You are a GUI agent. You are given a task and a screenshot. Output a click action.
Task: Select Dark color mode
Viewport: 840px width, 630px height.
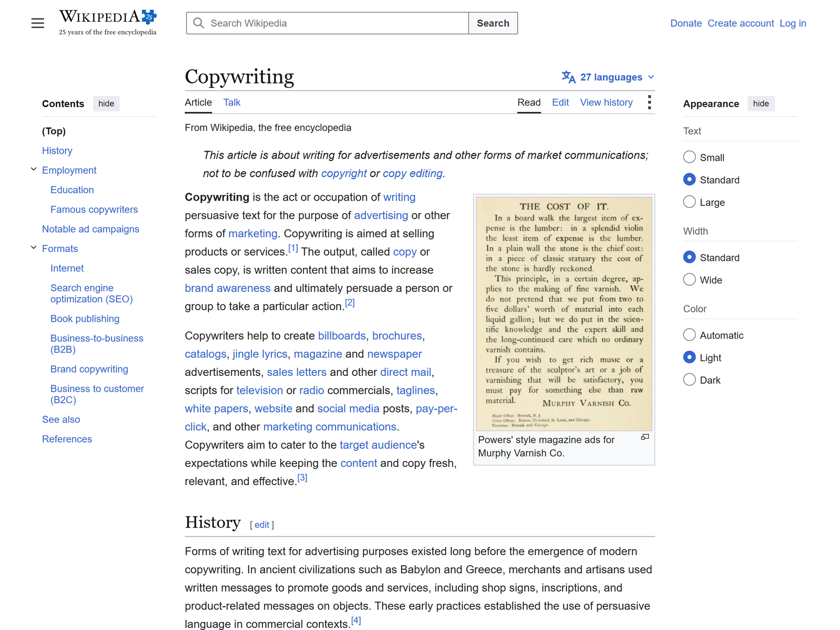689,380
